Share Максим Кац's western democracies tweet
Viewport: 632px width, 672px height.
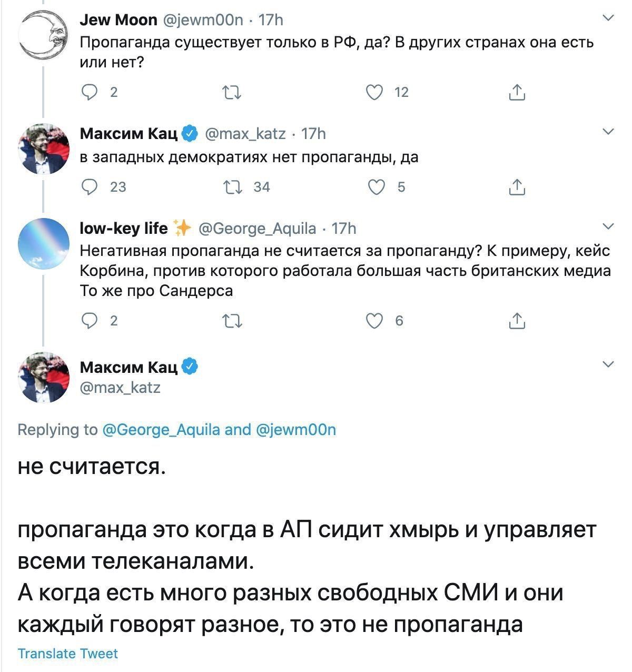click(x=517, y=187)
